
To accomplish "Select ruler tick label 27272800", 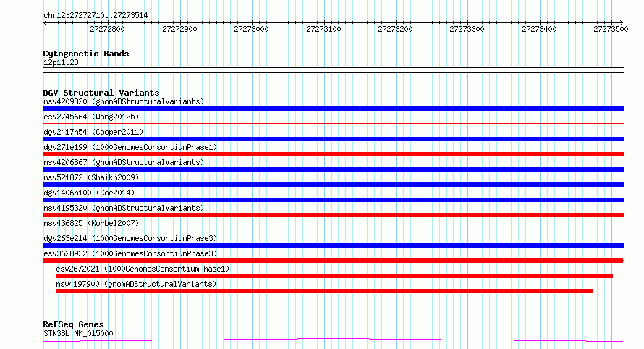I will (x=107, y=29).
